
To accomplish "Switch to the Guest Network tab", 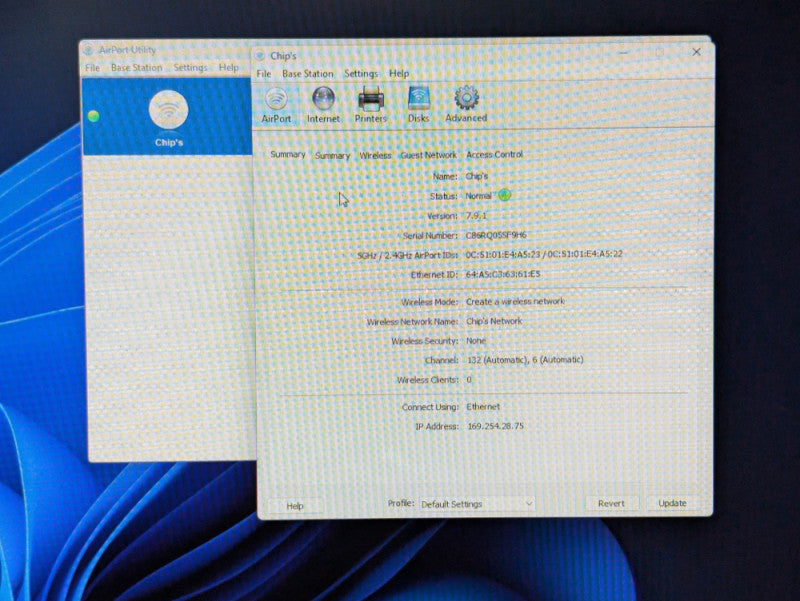I will pyautogui.click(x=428, y=155).
